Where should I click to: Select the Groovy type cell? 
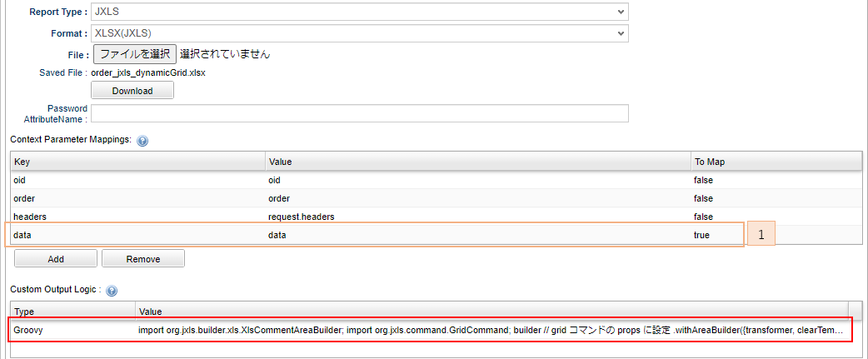click(x=73, y=330)
